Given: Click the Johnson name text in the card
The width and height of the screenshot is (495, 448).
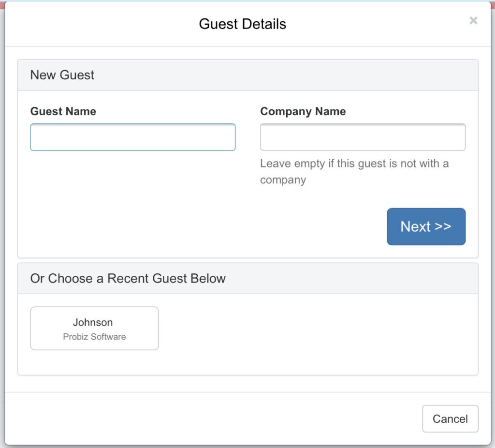Looking at the screenshot, I should point(93,322).
